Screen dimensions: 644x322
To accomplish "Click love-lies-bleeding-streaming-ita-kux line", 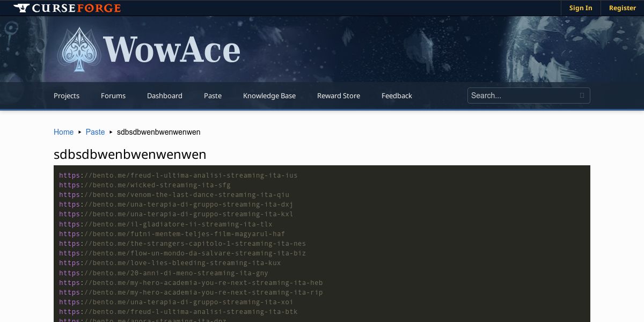I will 170,263.
